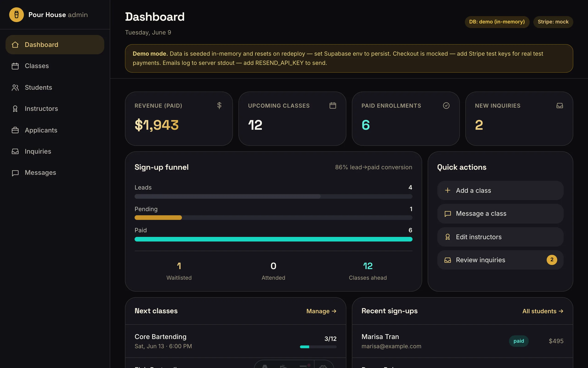This screenshot has height=368, width=588.
Task: Click the Inquiries inbox icon in sidebar
Action: (x=15, y=151)
